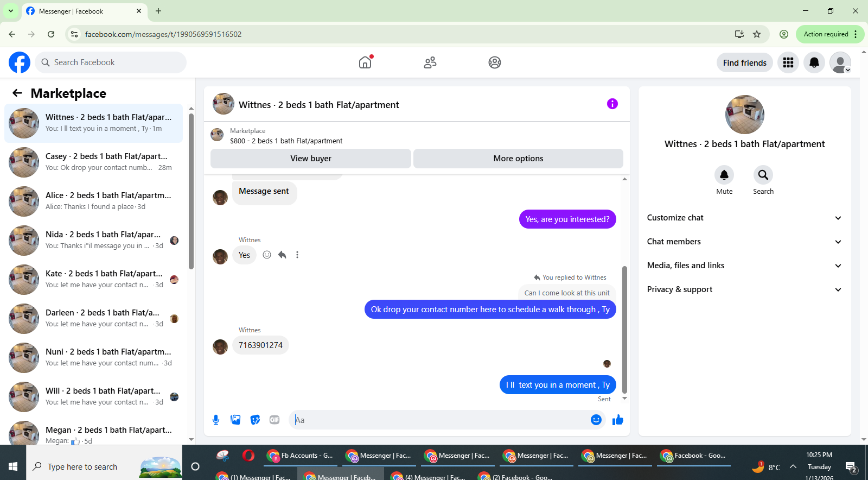Click the browser address bar URL

click(163, 34)
